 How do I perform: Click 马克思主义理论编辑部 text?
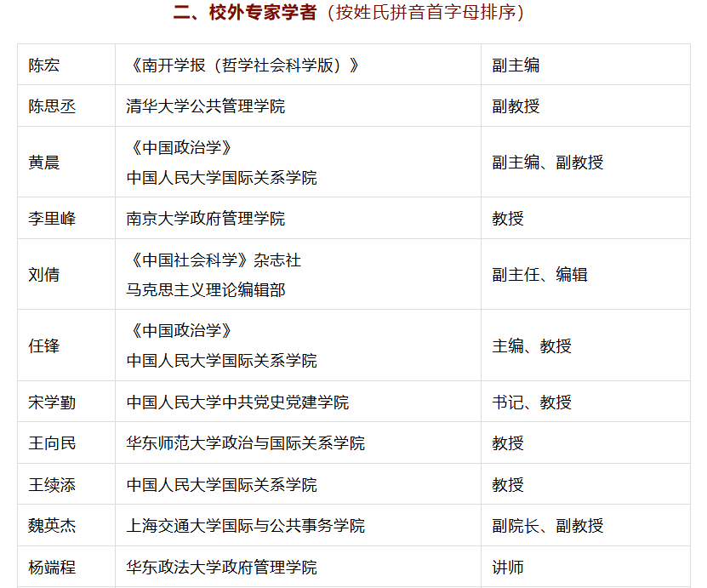coord(206,290)
